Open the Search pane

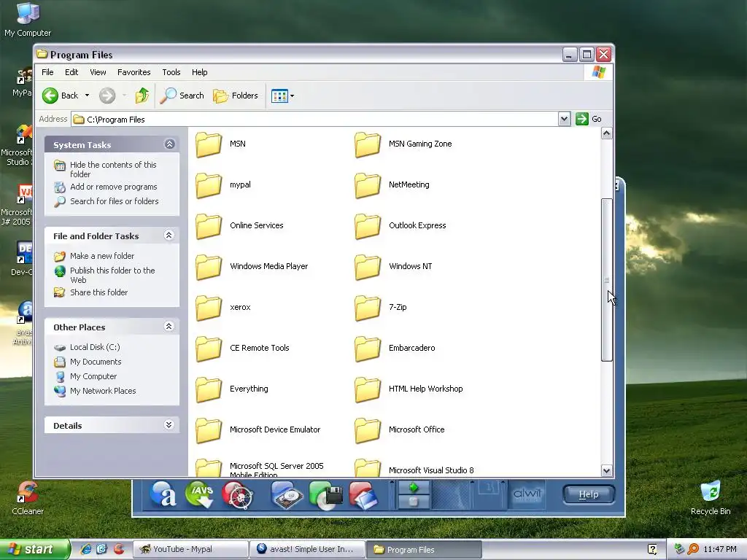182,96
